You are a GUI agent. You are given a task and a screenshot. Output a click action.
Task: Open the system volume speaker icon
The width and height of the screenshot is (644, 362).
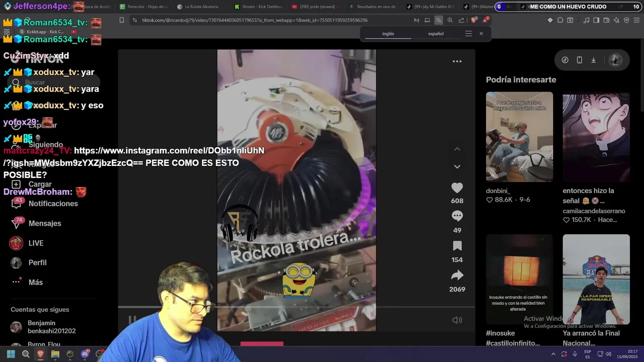tap(608, 354)
